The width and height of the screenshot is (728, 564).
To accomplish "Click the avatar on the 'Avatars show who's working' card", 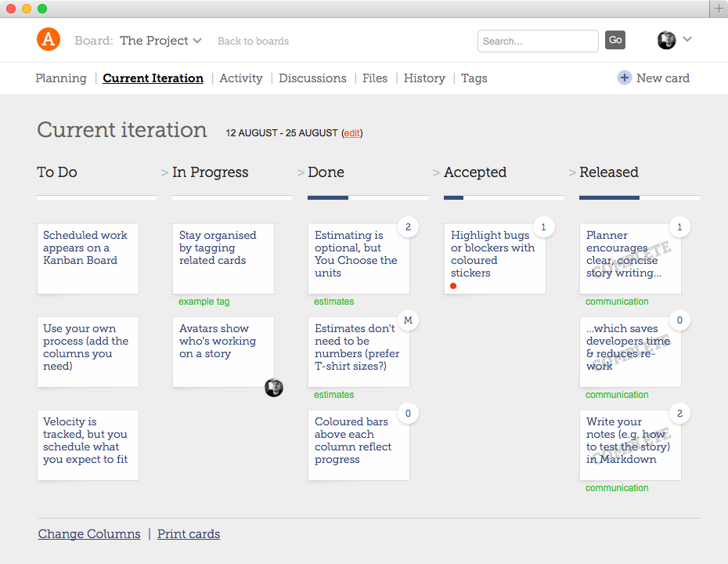I will point(273,388).
